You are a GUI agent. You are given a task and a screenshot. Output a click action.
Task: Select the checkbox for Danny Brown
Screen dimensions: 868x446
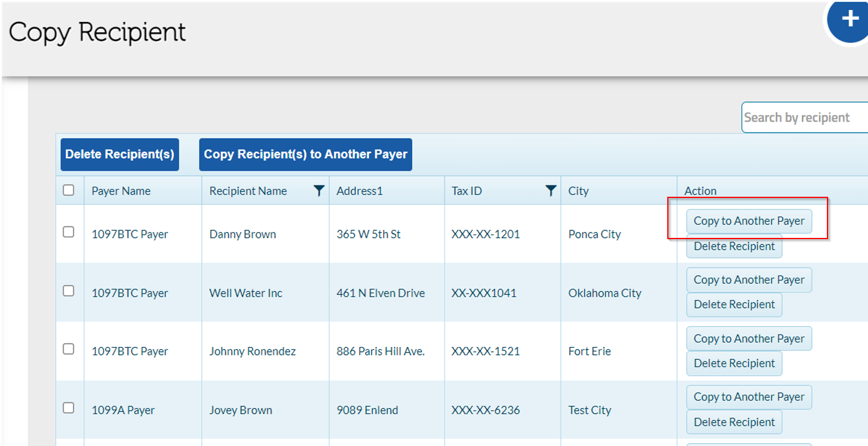[x=69, y=234]
